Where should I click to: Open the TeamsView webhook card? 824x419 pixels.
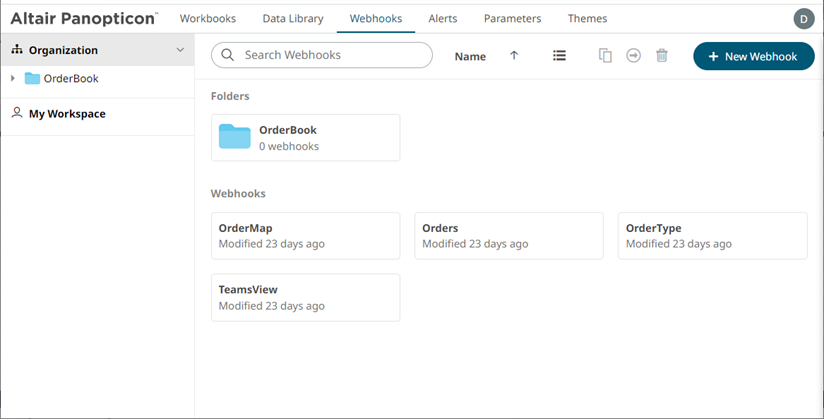point(305,297)
